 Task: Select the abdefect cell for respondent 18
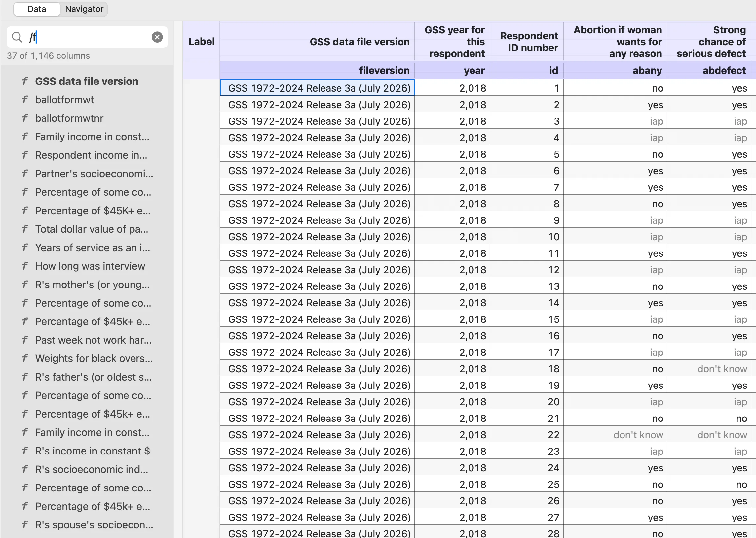pos(709,369)
